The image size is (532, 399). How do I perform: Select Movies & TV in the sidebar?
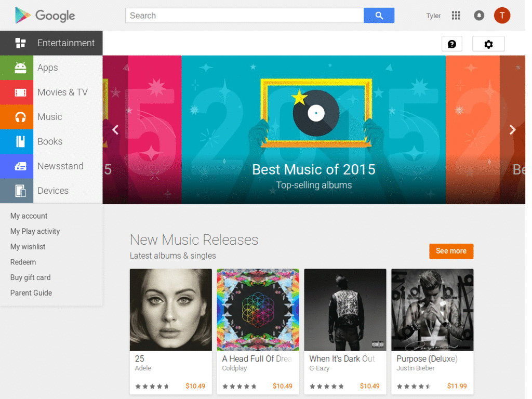62,92
